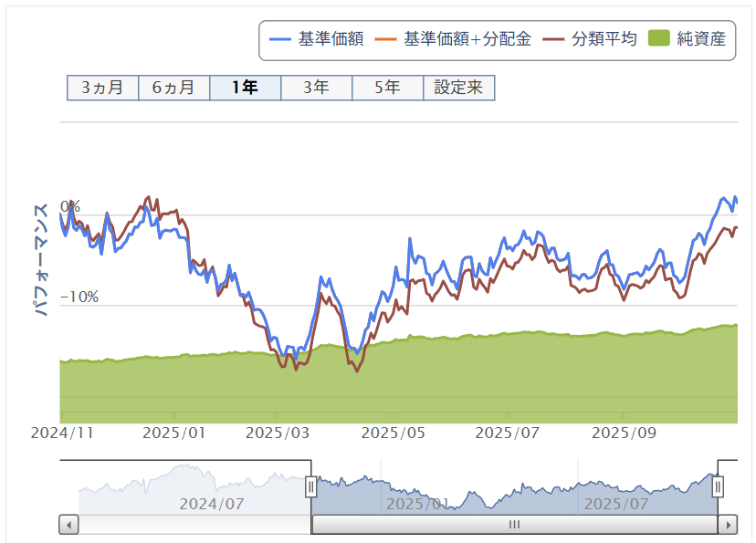Show the 5年 performance period

pos(387,88)
